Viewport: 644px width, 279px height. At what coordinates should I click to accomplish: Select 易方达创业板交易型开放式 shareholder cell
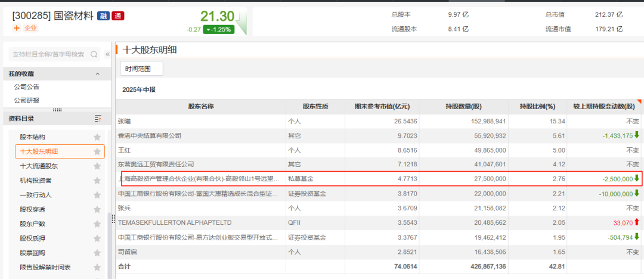coord(201,237)
